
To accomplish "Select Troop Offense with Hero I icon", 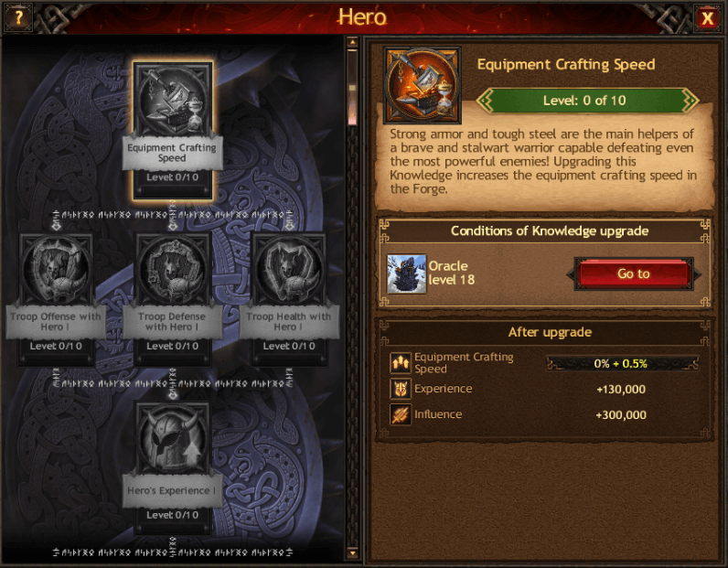I will pos(56,270).
